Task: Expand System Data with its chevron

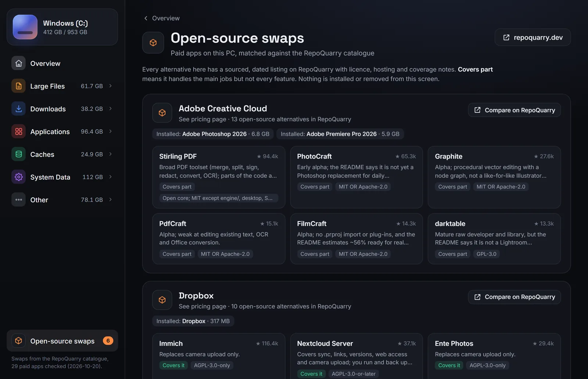Action: [110, 177]
